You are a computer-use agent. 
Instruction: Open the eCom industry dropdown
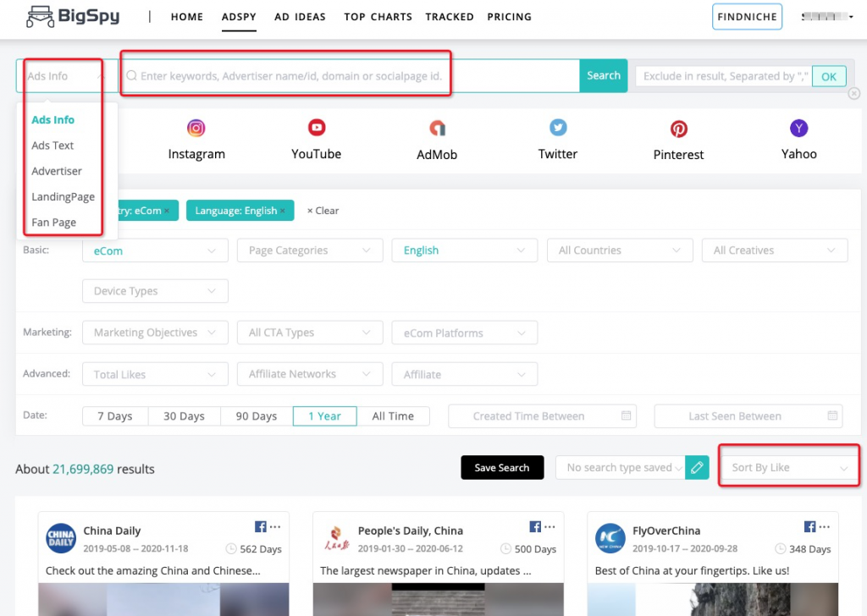[155, 250]
